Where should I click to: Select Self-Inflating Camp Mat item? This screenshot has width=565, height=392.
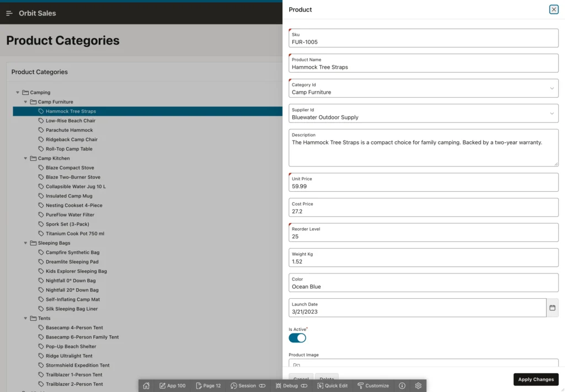[73, 299]
